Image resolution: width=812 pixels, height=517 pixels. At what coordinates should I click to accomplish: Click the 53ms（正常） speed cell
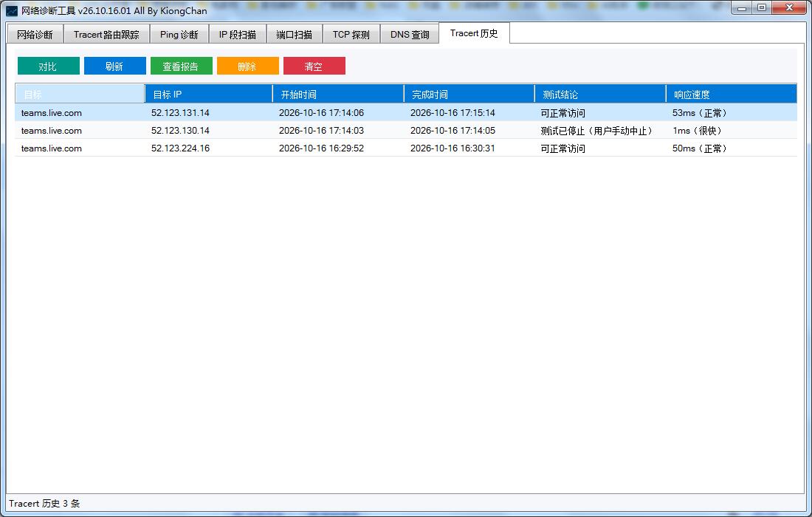click(700, 113)
